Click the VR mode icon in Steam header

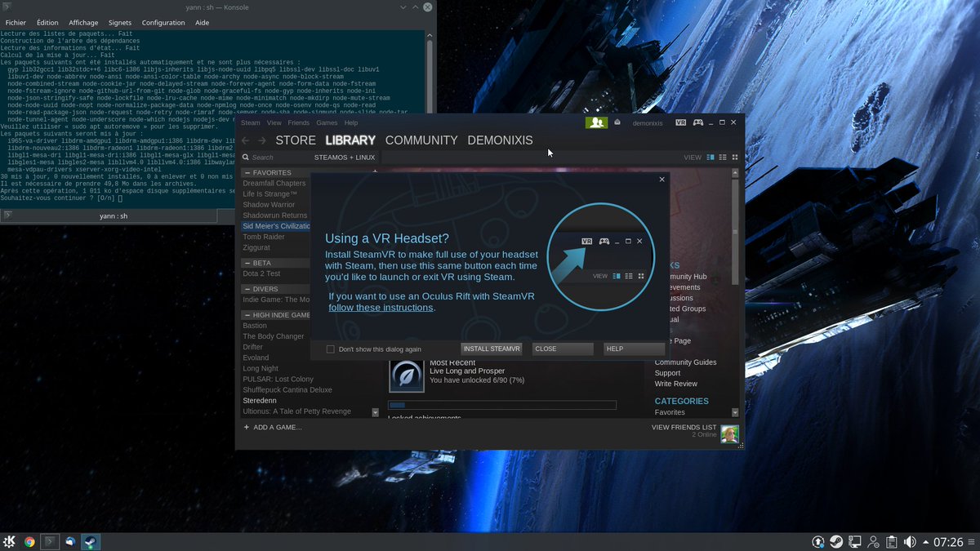coord(681,122)
